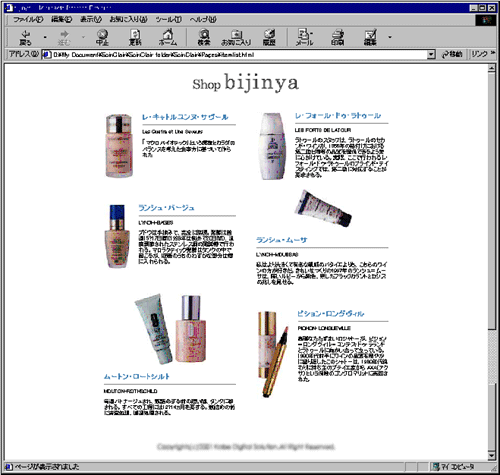Open the Help (ヘルプ) menu
Viewport: 500px width, 475px height.
[203, 19]
